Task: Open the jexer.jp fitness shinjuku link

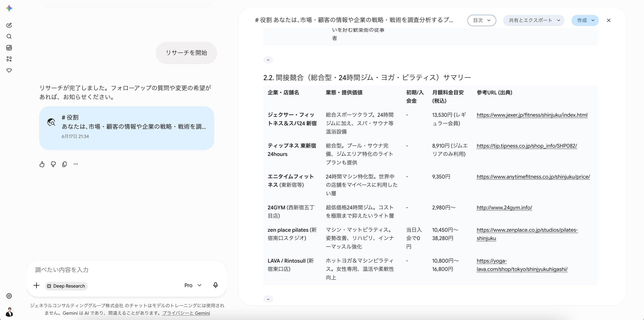Action: click(x=532, y=115)
